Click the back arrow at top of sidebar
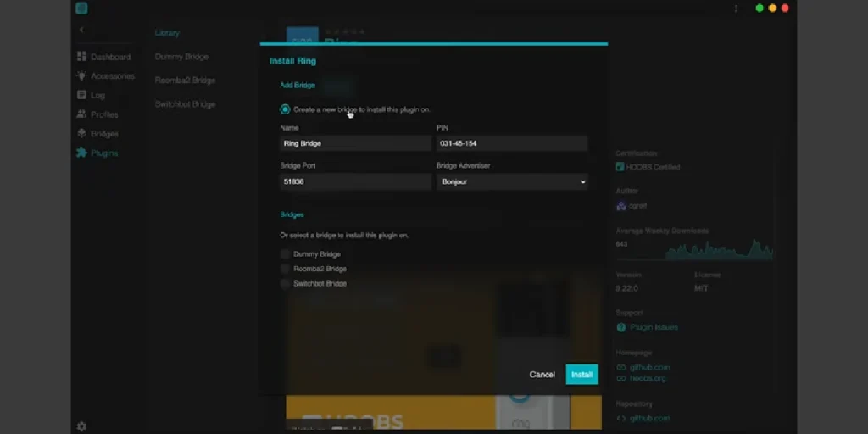Viewport: 868px width, 434px height. (81, 30)
